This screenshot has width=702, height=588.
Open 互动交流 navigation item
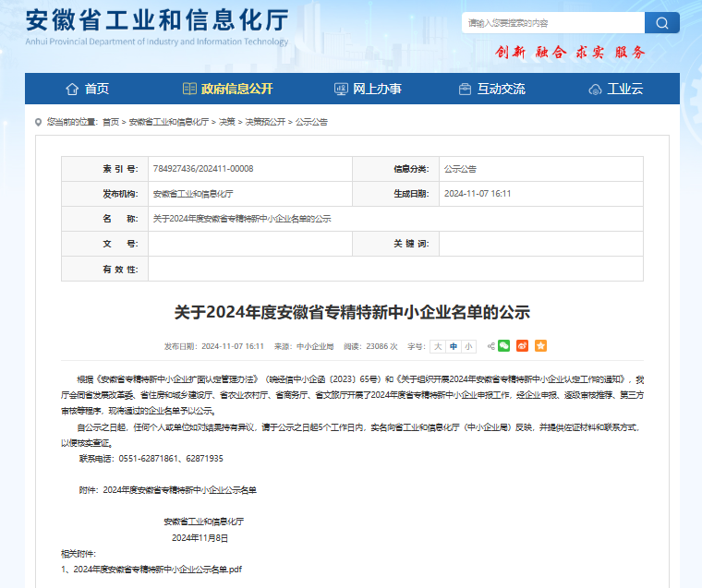[491, 89]
